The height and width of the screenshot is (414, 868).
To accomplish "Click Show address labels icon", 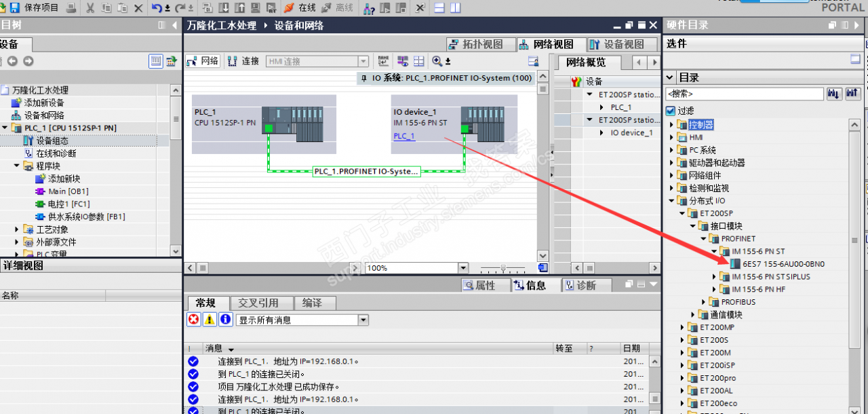I will 402,61.
